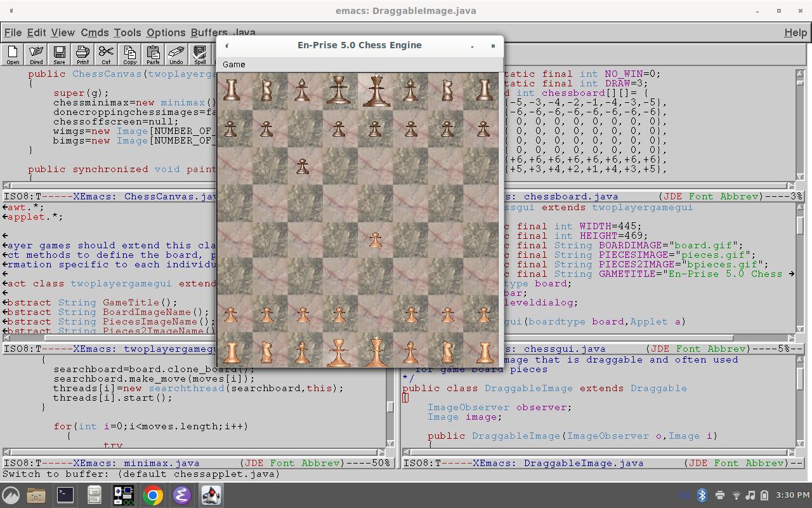
Task: Open the mountain logo start menu
Action: coord(11,495)
